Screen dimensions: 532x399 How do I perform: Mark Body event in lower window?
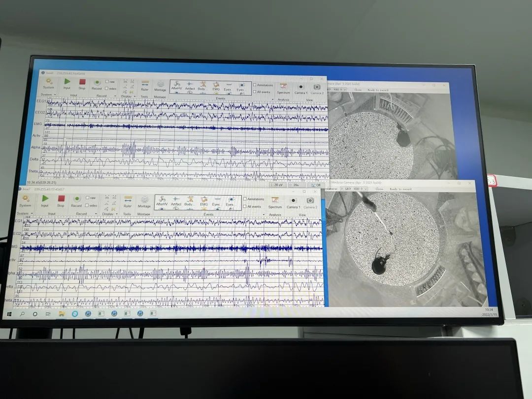(x=189, y=201)
